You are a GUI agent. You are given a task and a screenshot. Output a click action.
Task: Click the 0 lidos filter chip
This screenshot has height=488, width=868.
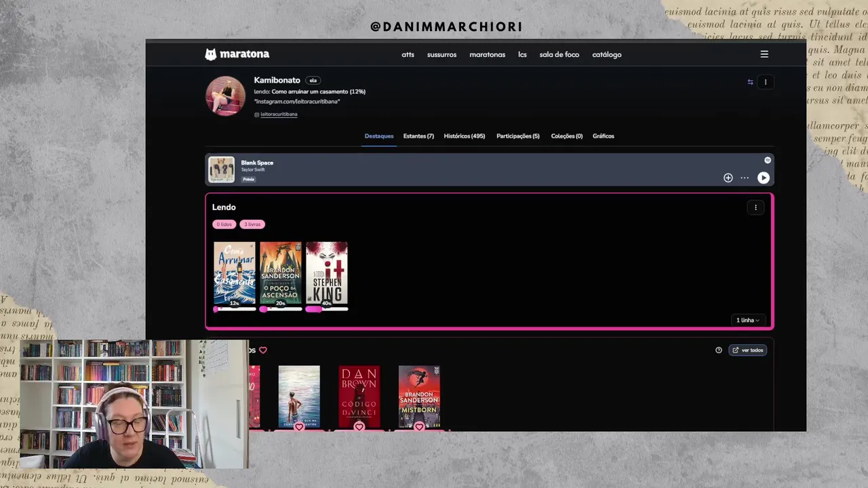click(x=224, y=224)
